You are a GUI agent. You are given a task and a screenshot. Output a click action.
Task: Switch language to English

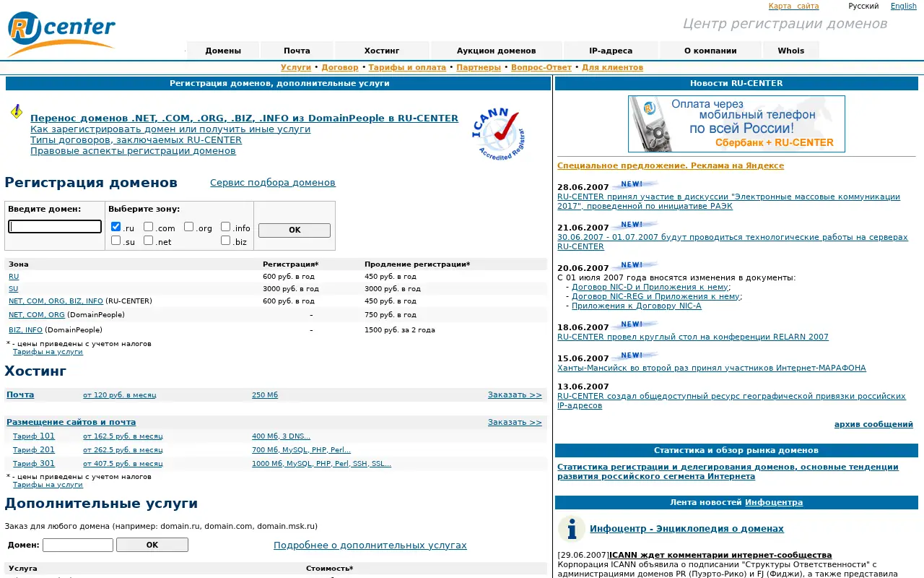pyautogui.click(x=904, y=6)
